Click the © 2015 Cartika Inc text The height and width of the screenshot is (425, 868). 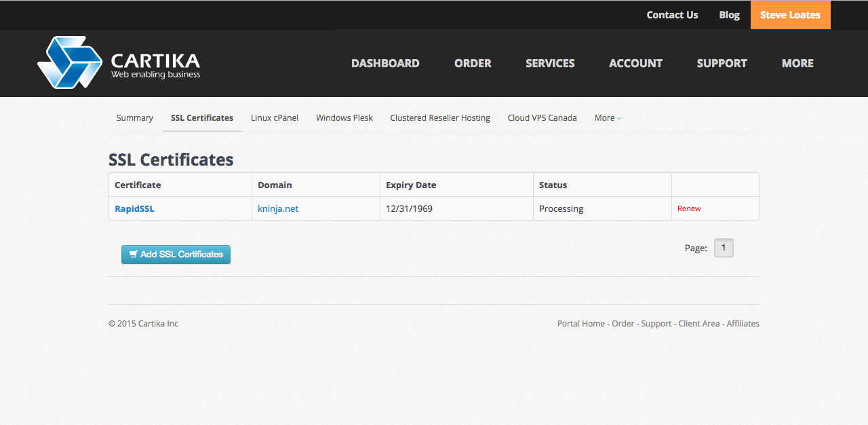pos(143,323)
